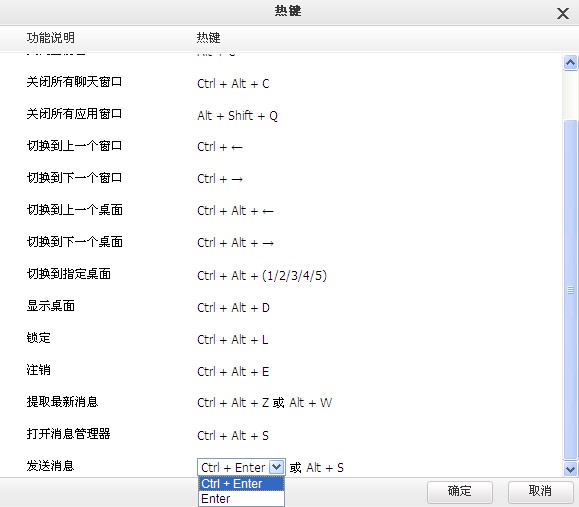Click the 发送消息 combo box field
The image size is (579, 507).
[241, 467]
